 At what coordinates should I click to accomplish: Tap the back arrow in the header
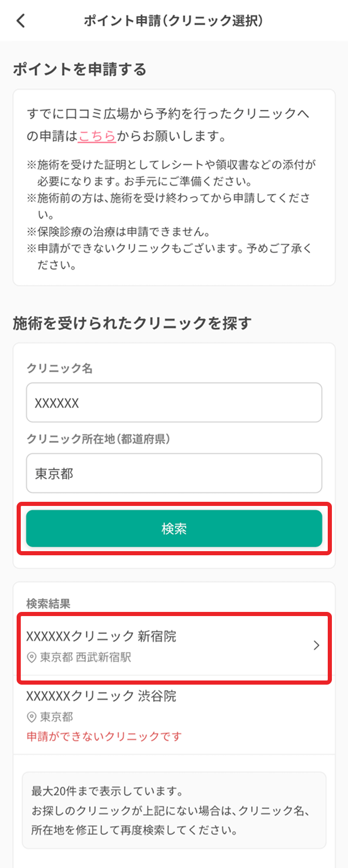pyautogui.click(x=21, y=21)
